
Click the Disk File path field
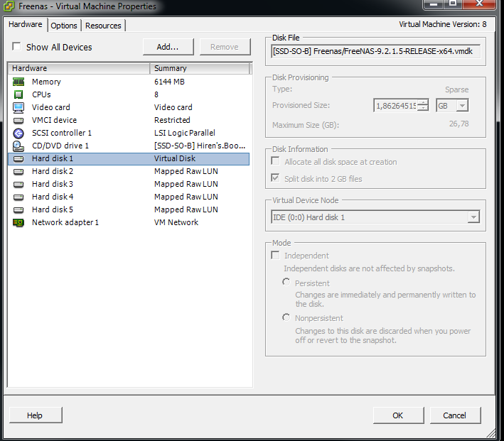tap(376, 52)
